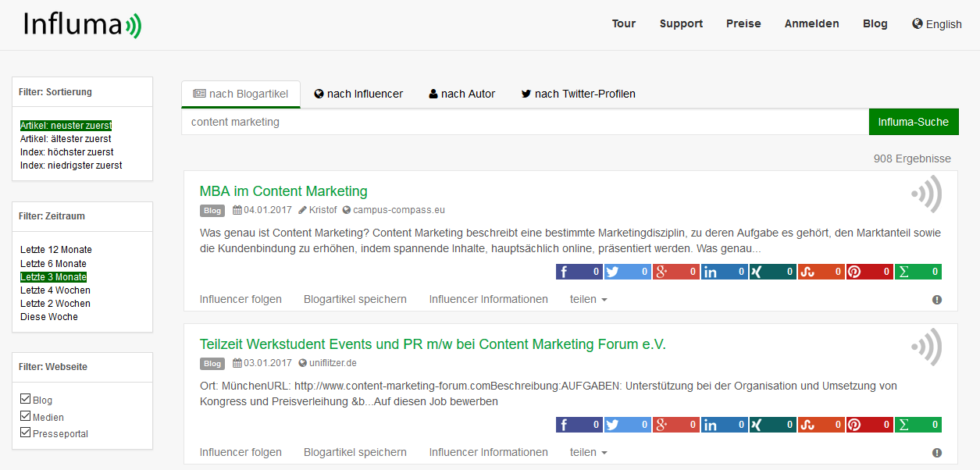The image size is (980, 470).
Task: Click Anmelden to log in
Action: 812,23
